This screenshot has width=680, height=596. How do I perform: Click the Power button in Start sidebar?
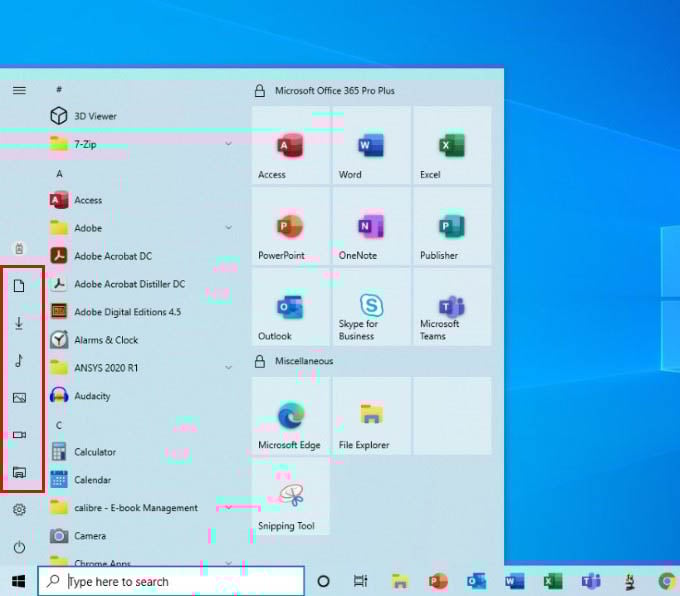[19, 547]
